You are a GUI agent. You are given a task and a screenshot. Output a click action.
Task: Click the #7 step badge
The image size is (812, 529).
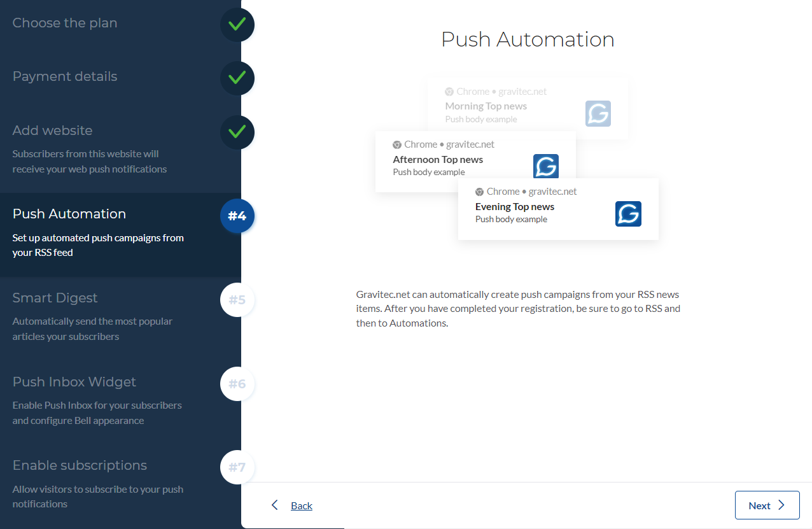pos(237,468)
